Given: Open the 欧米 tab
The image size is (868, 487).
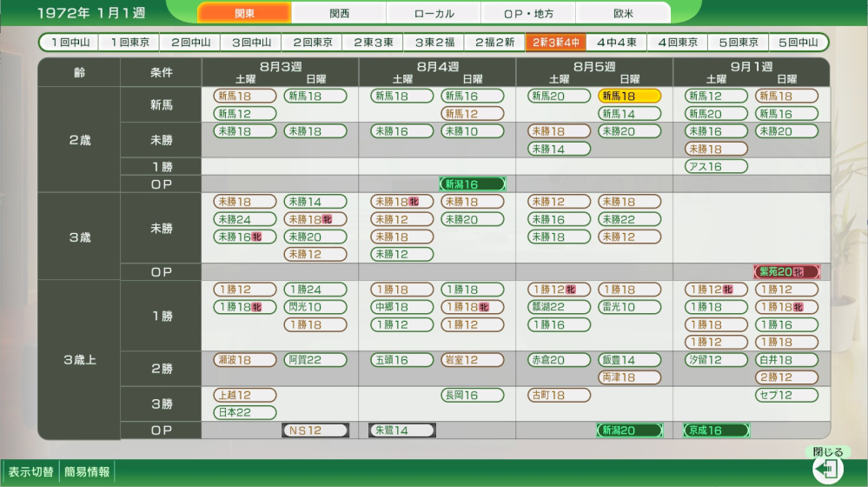Looking at the screenshot, I should click(x=623, y=13).
